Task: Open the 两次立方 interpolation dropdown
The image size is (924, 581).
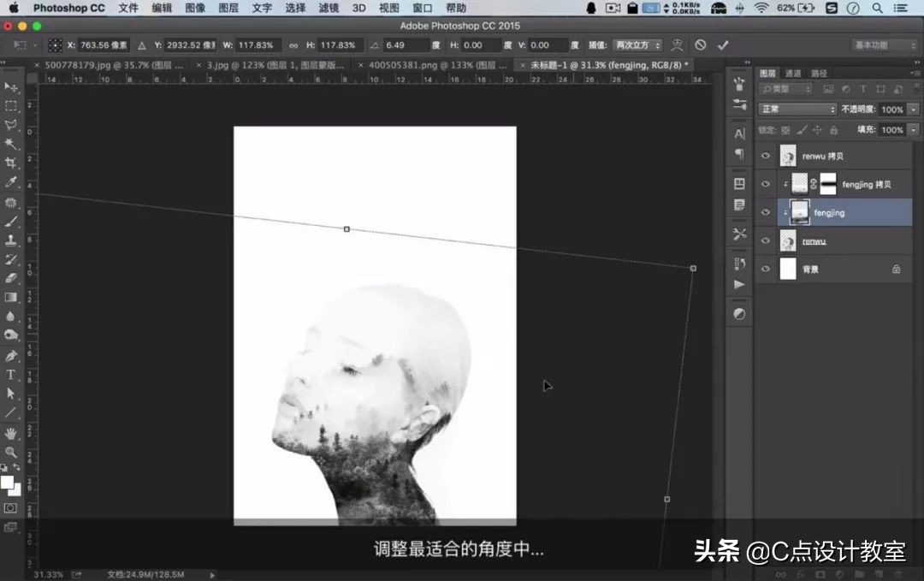Action: [636, 44]
